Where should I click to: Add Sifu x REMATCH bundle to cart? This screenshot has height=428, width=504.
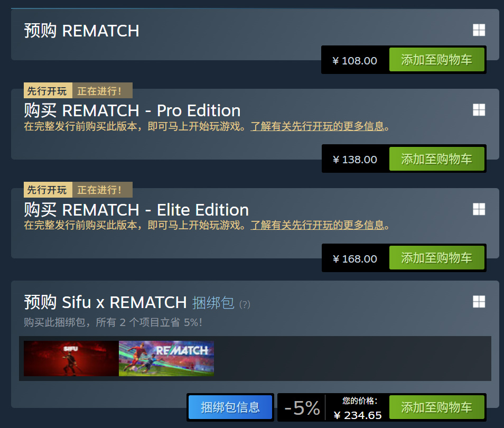(436, 407)
